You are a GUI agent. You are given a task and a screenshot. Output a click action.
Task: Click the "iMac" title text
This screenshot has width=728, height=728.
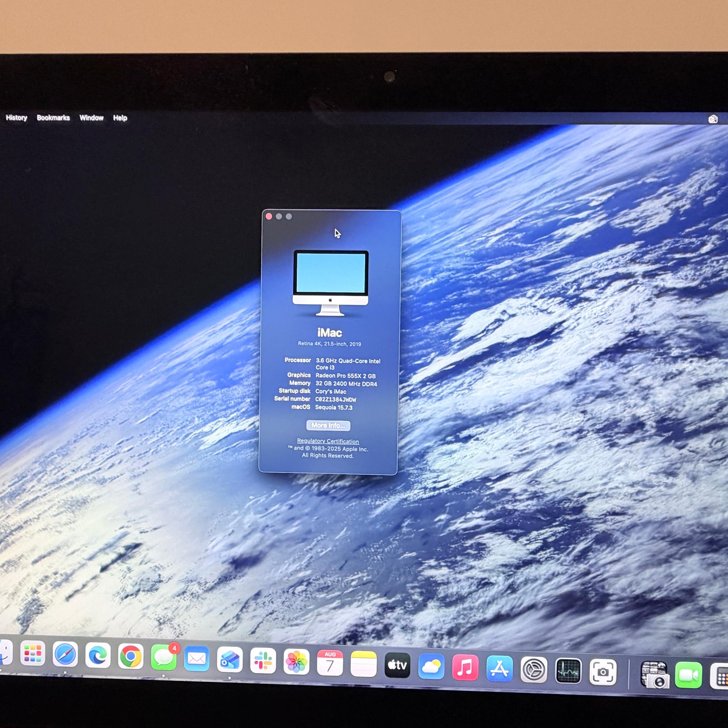(330, 333)
